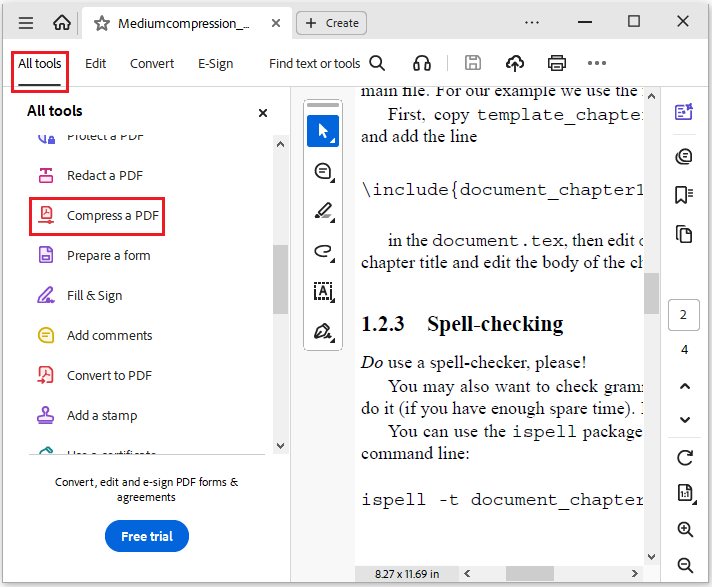Upload the file to cloud storage
The height and width of the screenshot is (587, 712).
[514, 63]
